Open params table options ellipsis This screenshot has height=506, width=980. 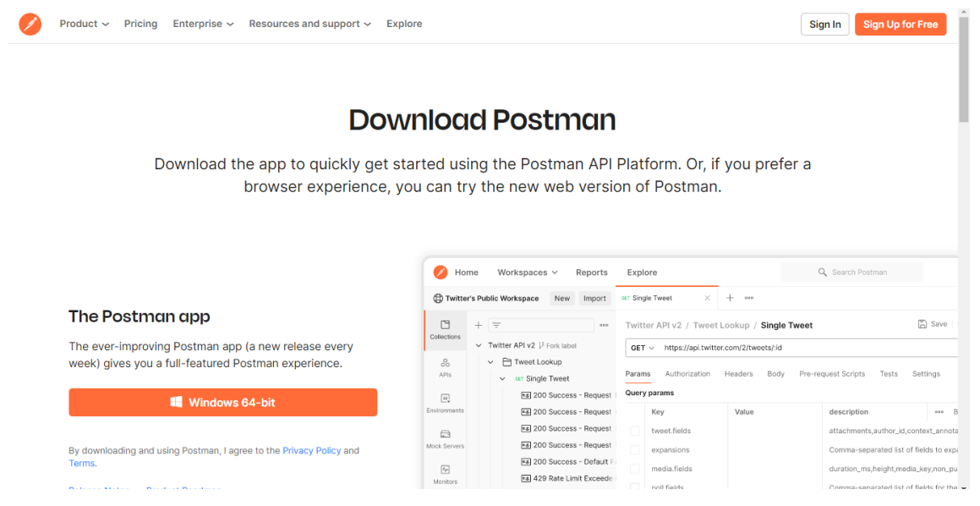939,412
